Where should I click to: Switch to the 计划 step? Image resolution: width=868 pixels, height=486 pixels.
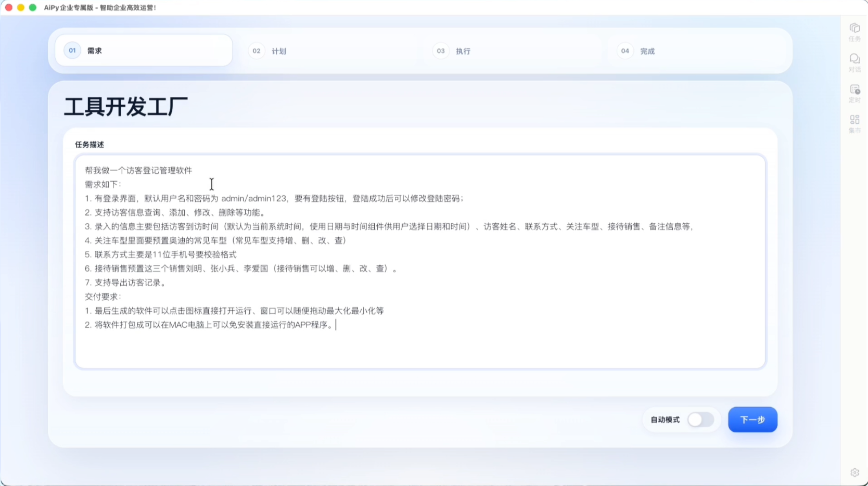click(279, 51)
